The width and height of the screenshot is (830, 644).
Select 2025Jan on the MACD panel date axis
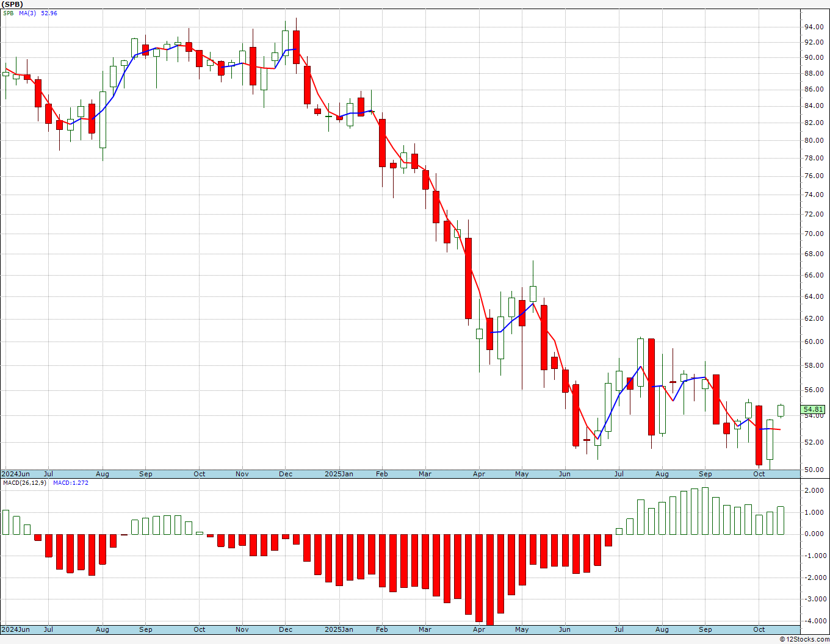point(339,629)
